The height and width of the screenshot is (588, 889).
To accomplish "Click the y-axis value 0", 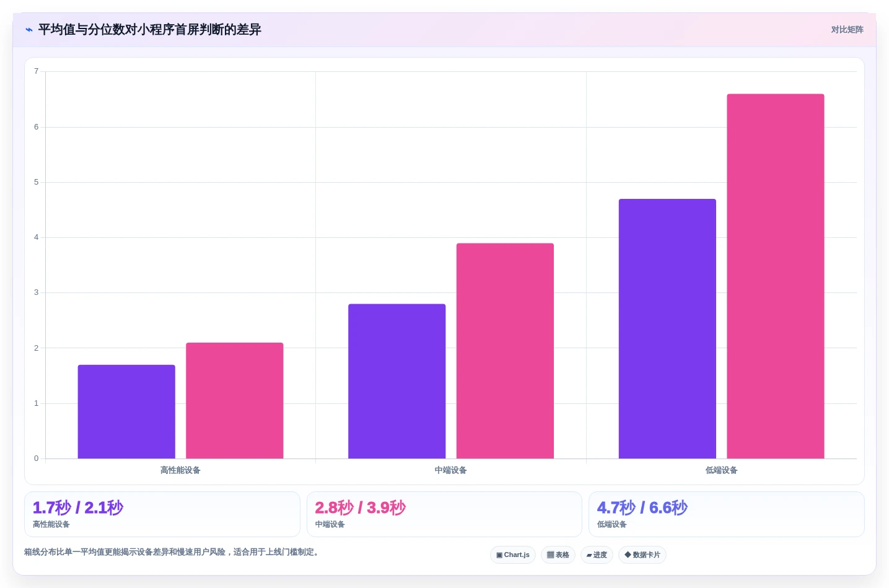I will coord(36,459).
